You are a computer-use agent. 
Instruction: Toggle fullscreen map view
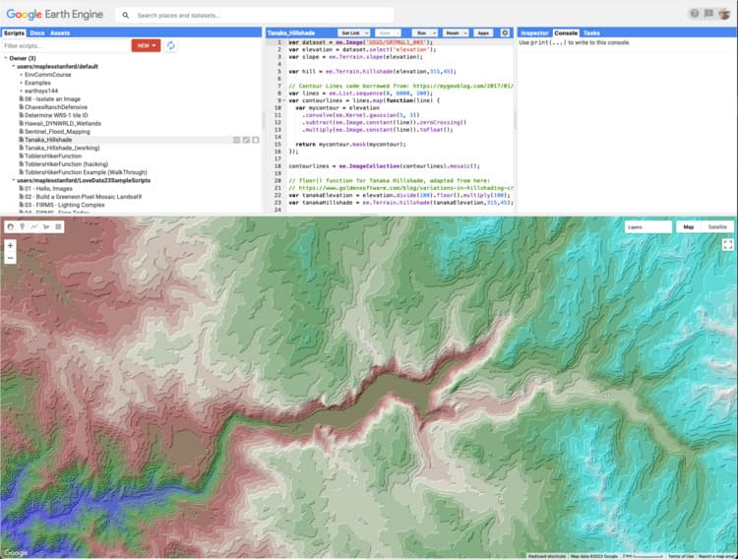(727, 245)
